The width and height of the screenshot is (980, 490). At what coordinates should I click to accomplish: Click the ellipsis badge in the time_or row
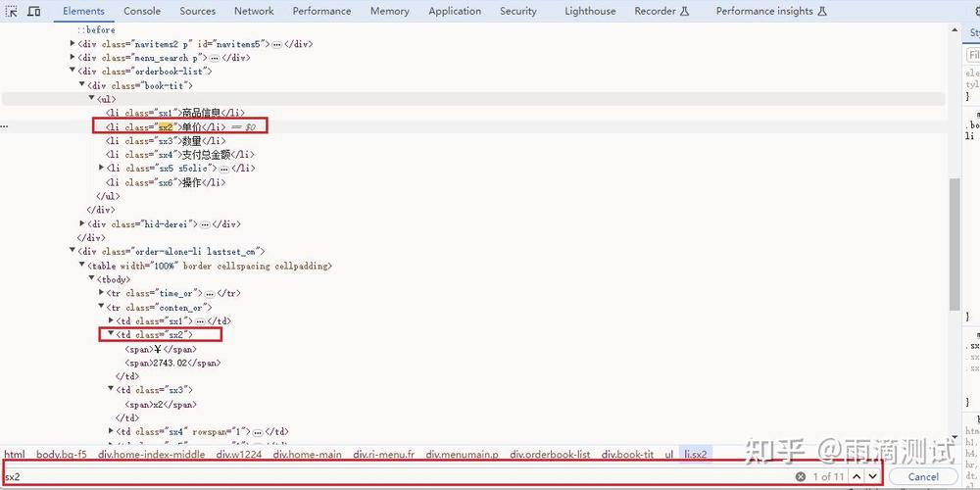coord(210,293)
